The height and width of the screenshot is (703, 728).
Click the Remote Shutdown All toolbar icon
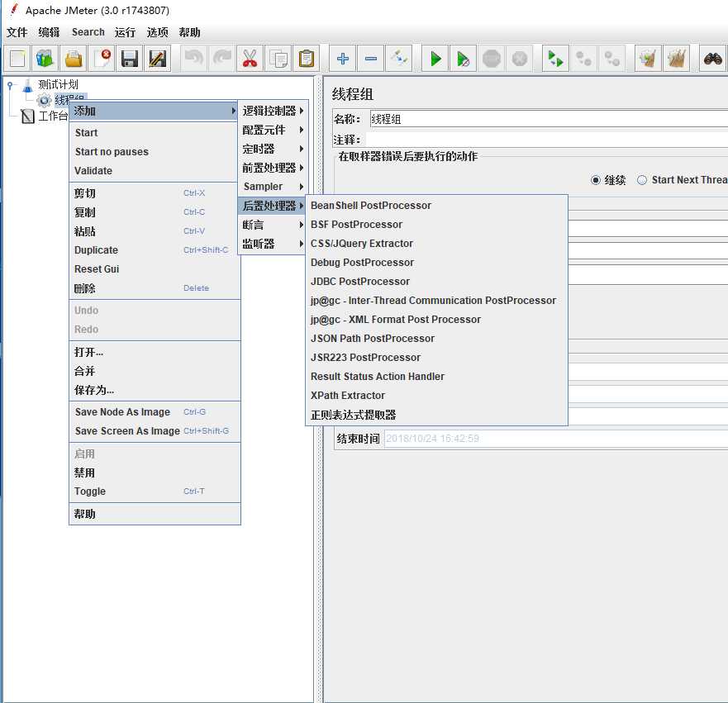pos(611,59)
